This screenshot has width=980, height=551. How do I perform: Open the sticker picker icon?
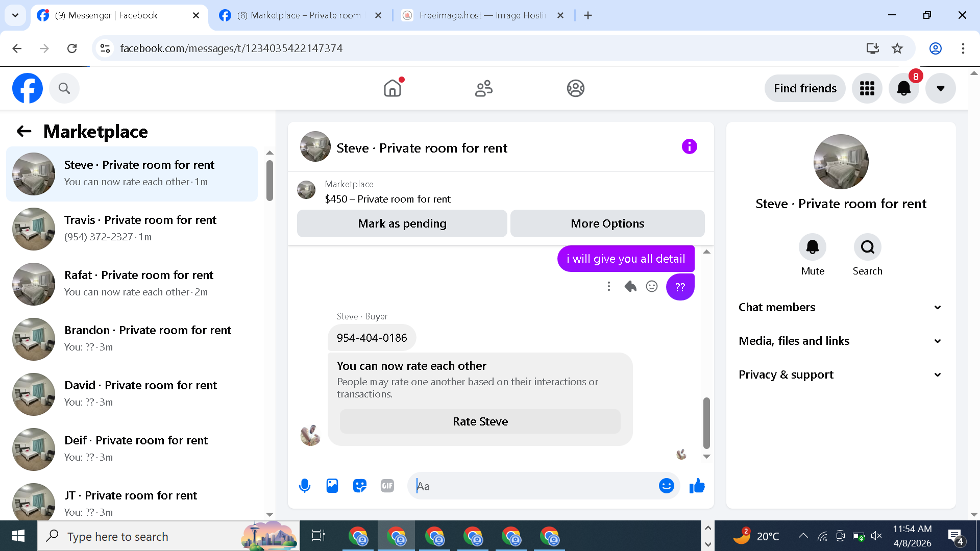pyautogui.click(x=360, y=486)
